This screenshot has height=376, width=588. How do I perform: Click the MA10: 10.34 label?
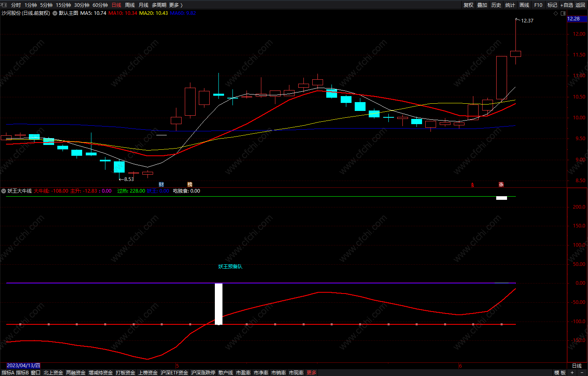pyautogui.click(x=123, y=13)
